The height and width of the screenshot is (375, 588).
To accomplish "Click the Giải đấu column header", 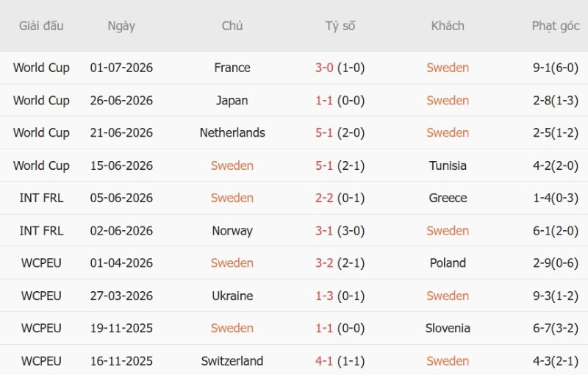I will click(41, 26).
